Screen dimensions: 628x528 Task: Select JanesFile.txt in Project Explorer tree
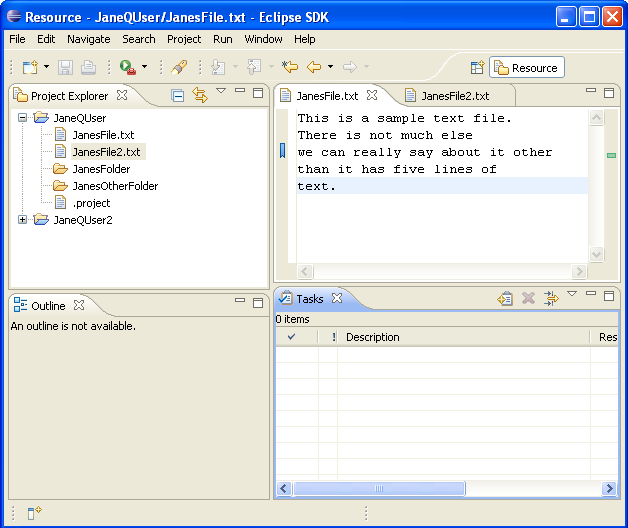[x=103, y=135]
